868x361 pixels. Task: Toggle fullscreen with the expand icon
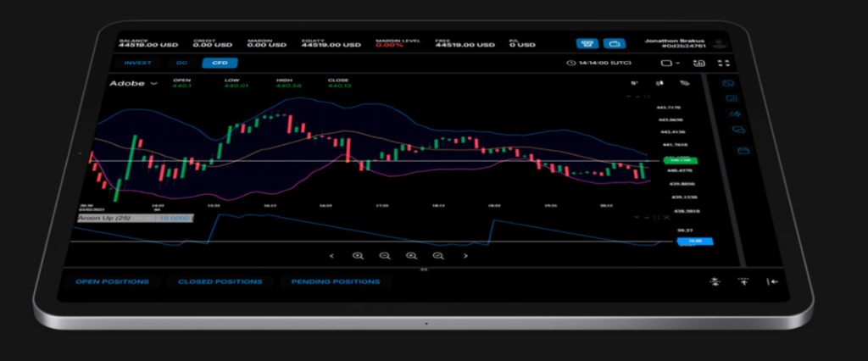pyautogui.click(x=724, y=63)
